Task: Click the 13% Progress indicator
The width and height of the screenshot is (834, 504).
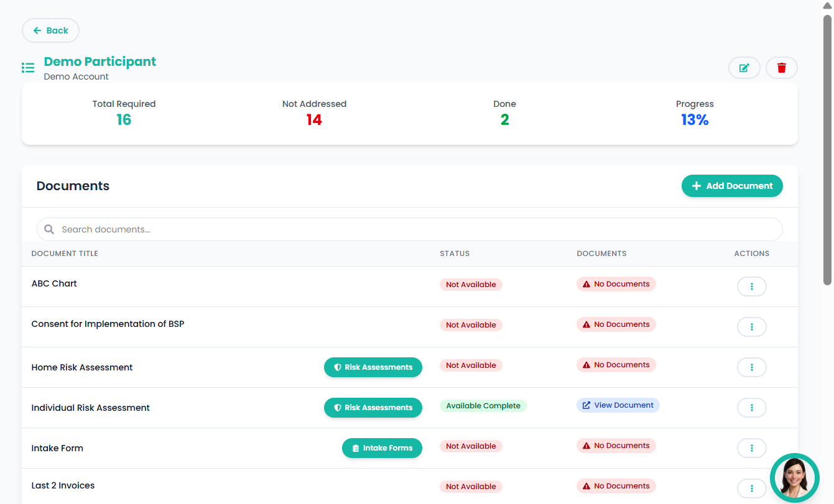Action: pos(695,119)
